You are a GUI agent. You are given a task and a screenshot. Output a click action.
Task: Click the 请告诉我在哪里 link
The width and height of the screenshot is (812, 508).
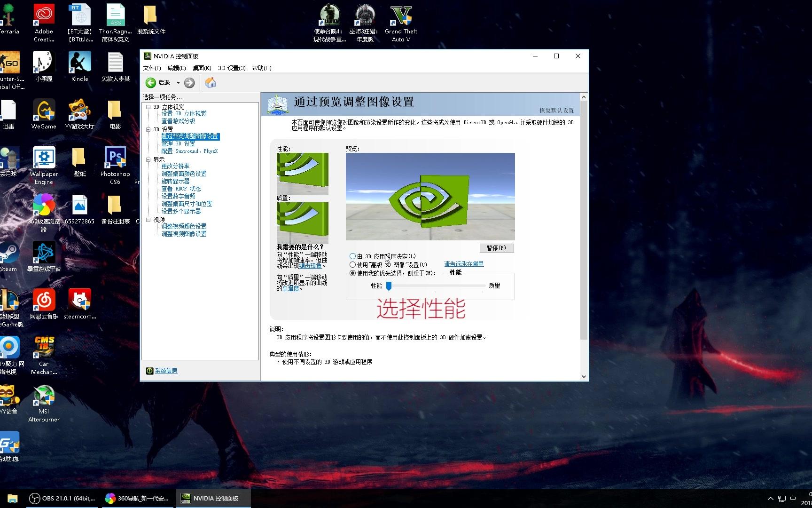[x=464, y=264]
